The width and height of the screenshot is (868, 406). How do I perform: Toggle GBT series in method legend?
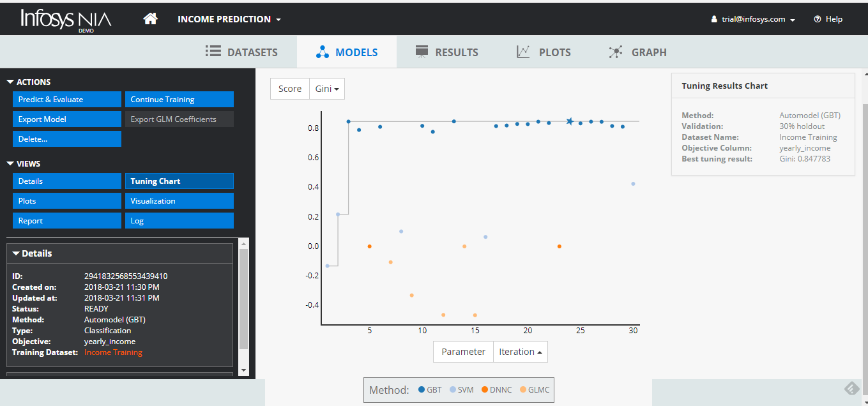[430, 389]
